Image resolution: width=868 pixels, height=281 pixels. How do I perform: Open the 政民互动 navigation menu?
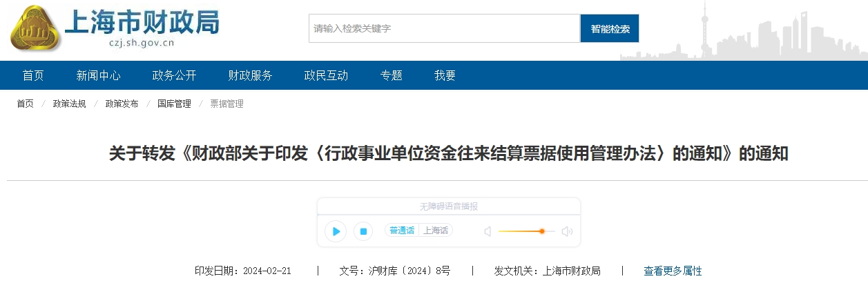pos(326,75)
